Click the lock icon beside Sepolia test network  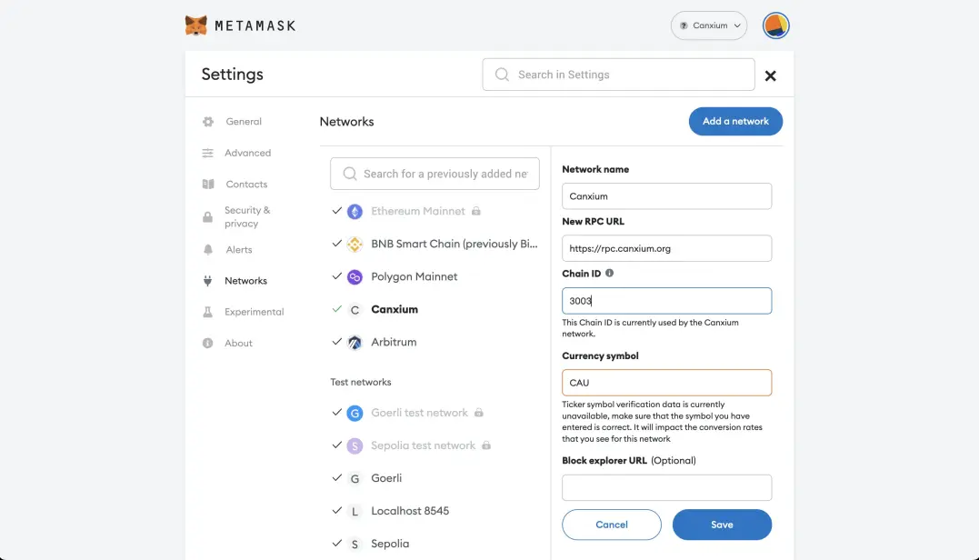click(x=486, y=445)
